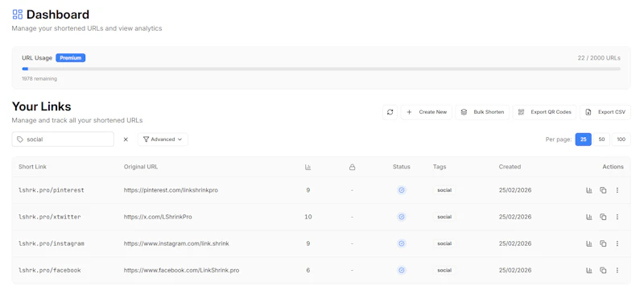Screen dimensions: 644x295
Task: Open more options for xtwitter row
Action: click(x=617, y=217)
